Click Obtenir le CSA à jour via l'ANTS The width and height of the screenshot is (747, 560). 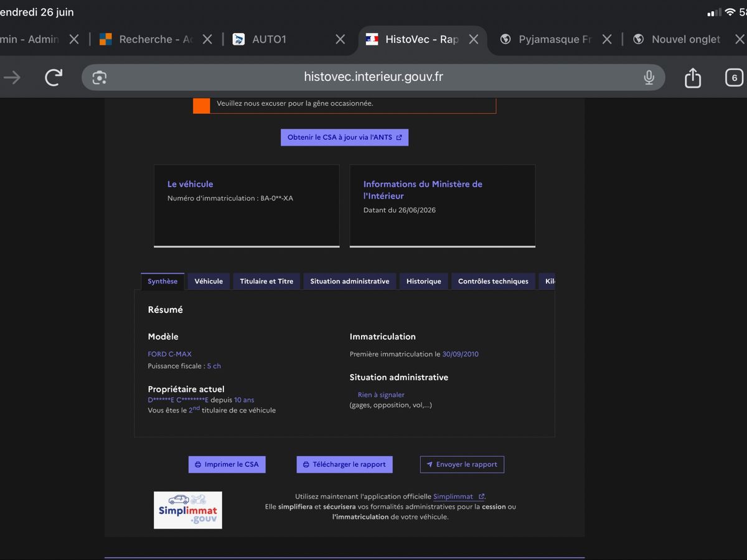pyautogui.click(x=344, y=138)
